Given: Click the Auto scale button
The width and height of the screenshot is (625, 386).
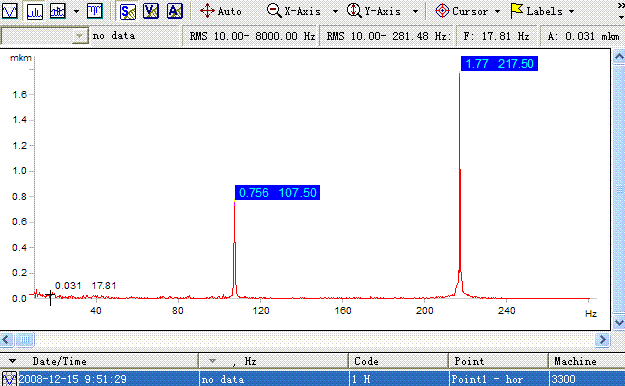Looking at the screenshot, I should point(221,11).
